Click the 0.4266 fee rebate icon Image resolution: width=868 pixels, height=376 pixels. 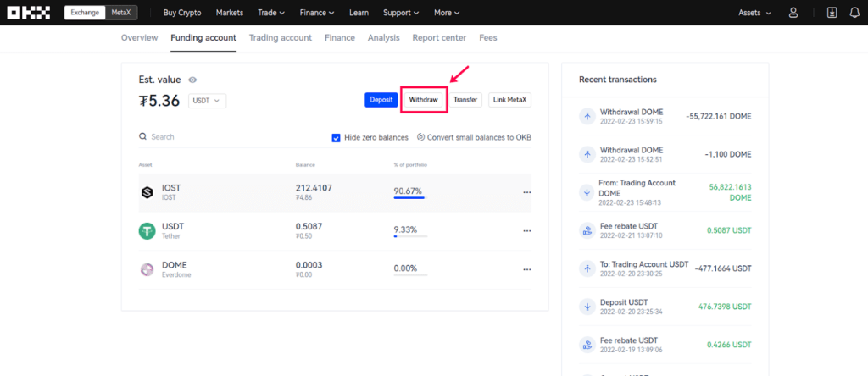click(587, 345)
